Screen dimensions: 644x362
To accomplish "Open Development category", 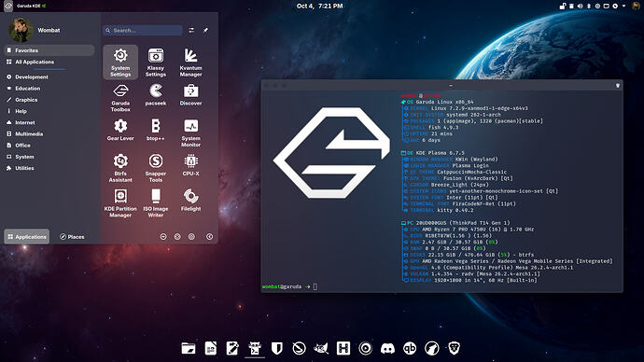I will click(49, 77).
